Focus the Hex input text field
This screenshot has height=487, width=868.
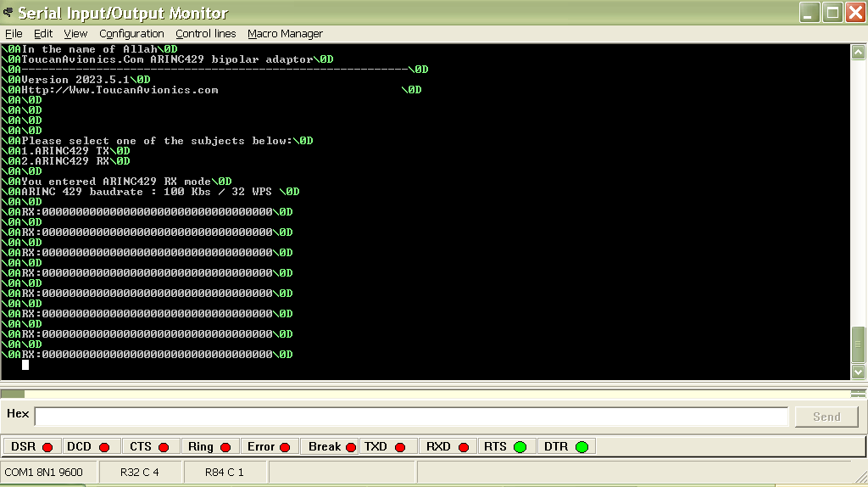click(x=411, y=417)
